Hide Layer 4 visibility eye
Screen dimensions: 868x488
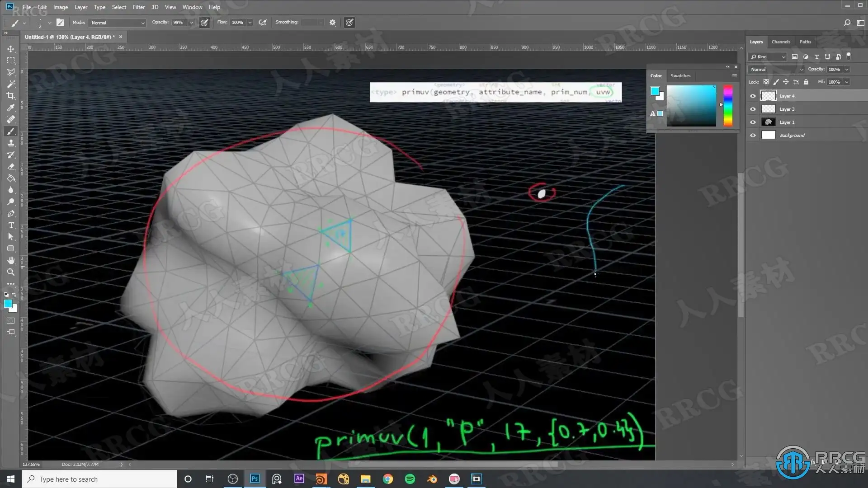753,96
